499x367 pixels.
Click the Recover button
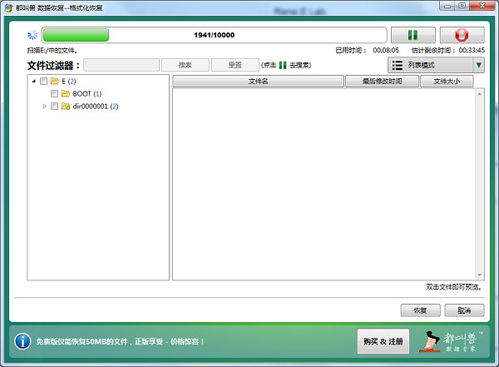click(x=420, y=310)
